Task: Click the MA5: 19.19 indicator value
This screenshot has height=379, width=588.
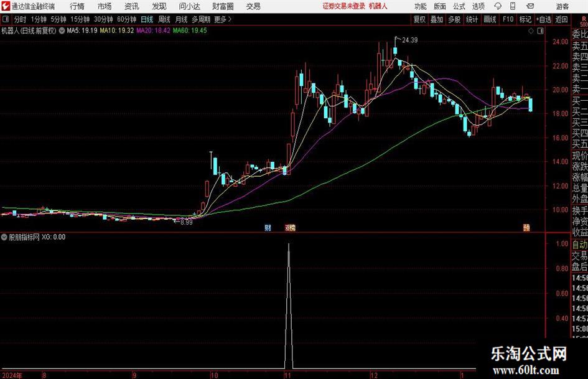Action: pos(82,30)
